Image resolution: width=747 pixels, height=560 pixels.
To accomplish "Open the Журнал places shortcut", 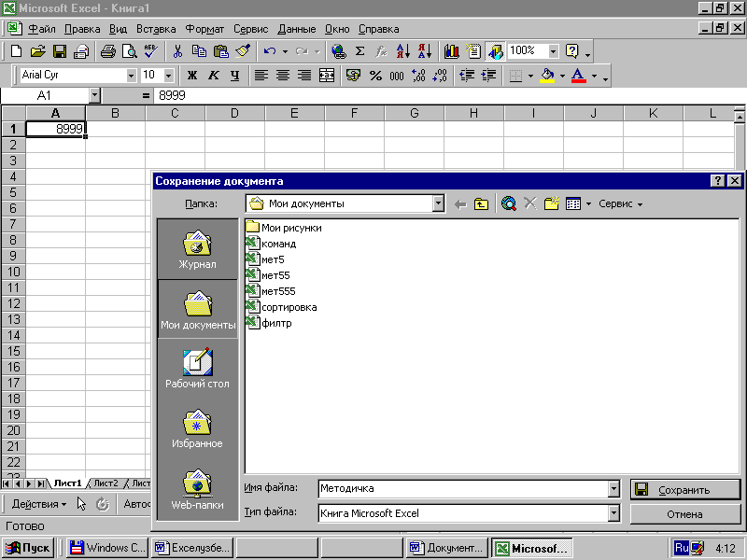I will 197,249.
